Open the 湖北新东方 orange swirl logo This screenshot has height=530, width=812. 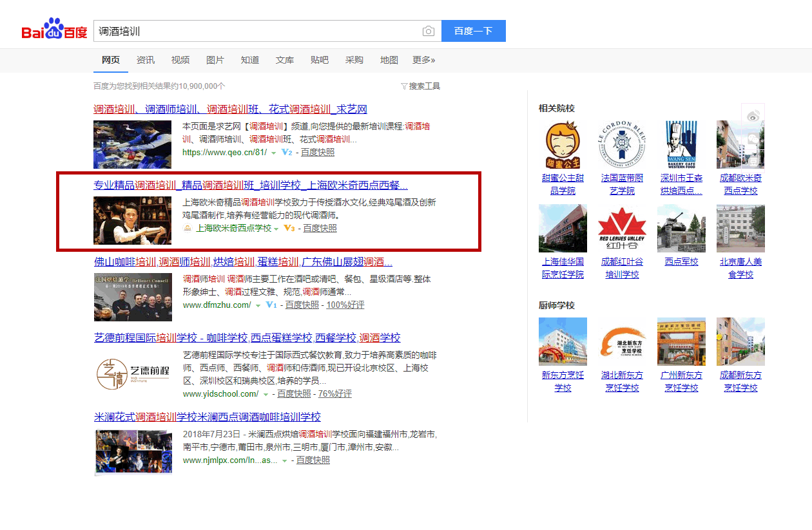[x=622, y=341]
